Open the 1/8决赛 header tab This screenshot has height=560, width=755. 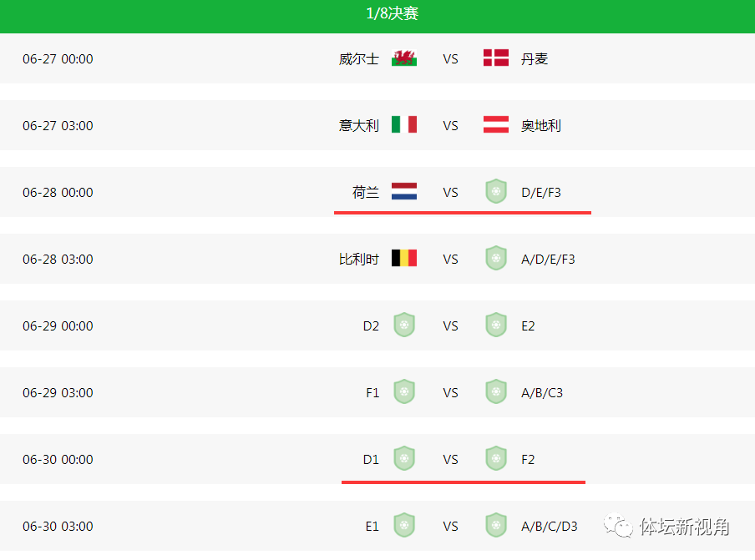pos(393,13)
